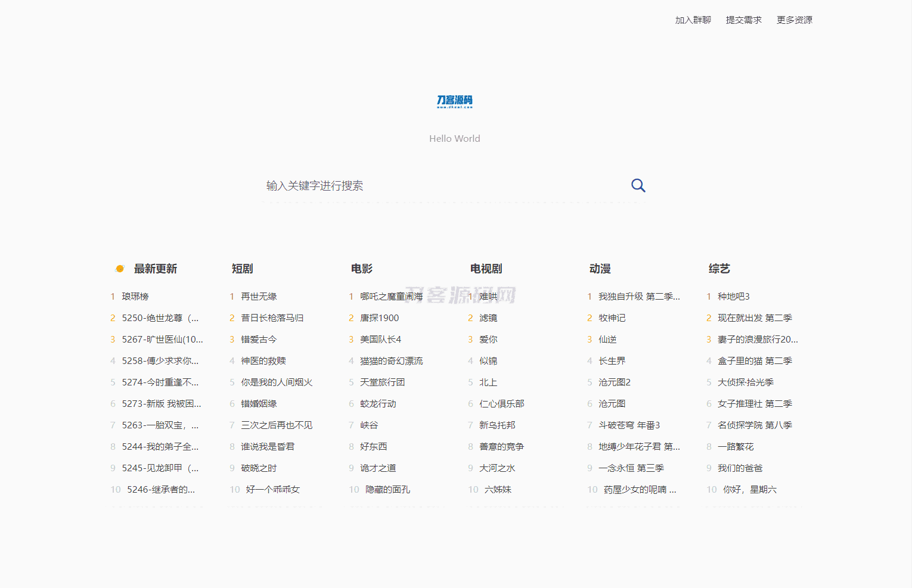
Task: Click the 刀客源码 site logo
Action: 454,101
